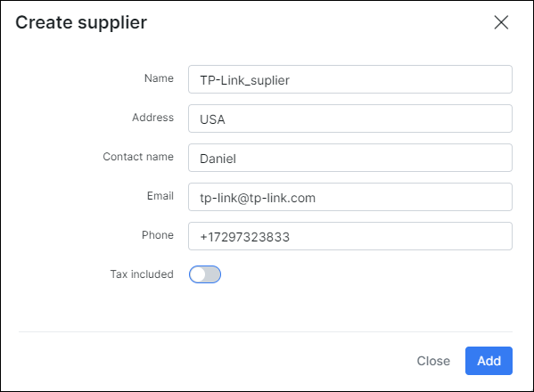Toggle the Tax included switch
Screen dimensions: 534x392
coord(205,274)
